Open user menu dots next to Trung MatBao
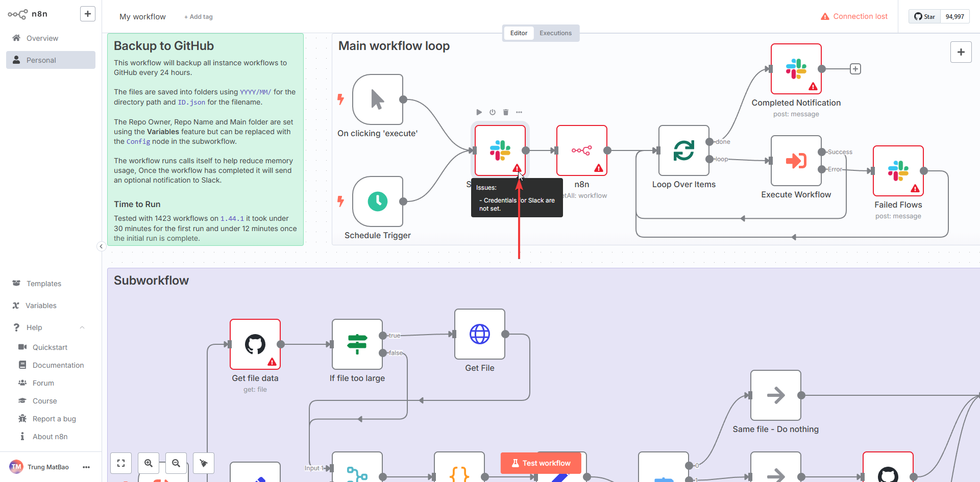This screenshot has width=980, height=482. [86, 467]
